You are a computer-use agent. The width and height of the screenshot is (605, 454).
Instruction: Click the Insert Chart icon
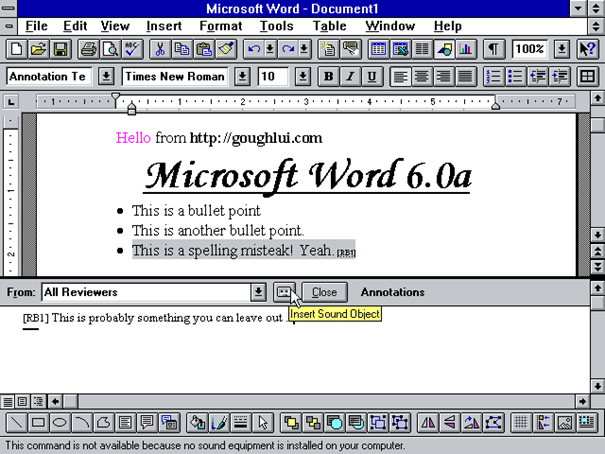(x=466, y=49)
